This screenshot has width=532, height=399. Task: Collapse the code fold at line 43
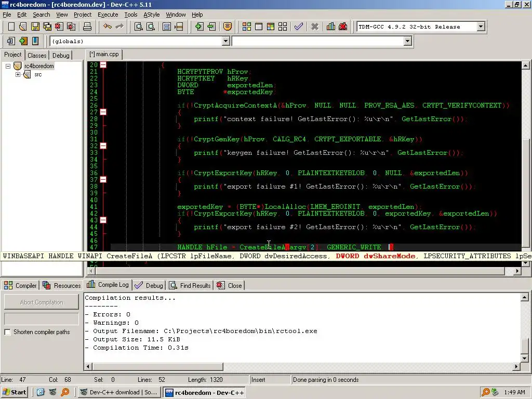click(x=103, y=220)
